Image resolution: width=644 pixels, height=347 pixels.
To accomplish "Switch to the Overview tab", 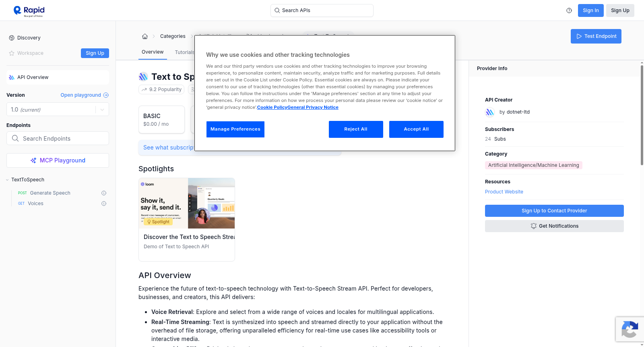I will pyautogui.click(x=153, y=52).
